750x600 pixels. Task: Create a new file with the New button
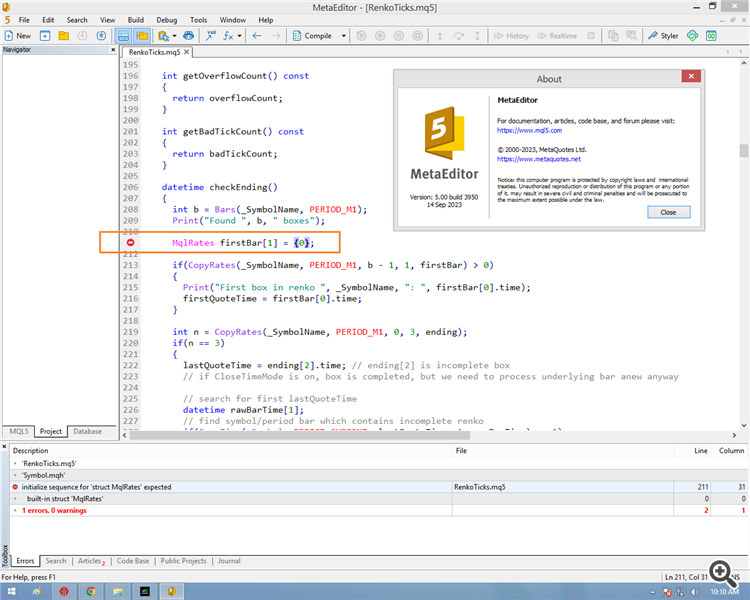coord(18,36)
